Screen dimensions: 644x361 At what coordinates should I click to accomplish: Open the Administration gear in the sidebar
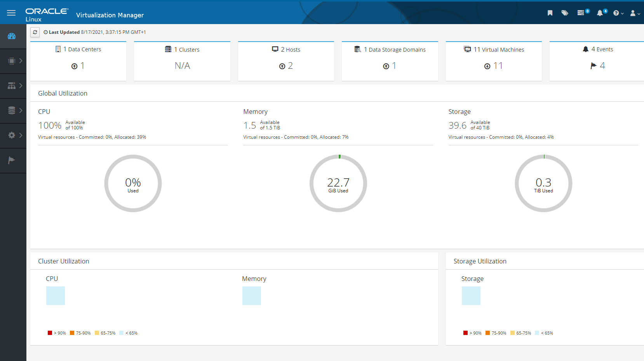tap(12, 136)
